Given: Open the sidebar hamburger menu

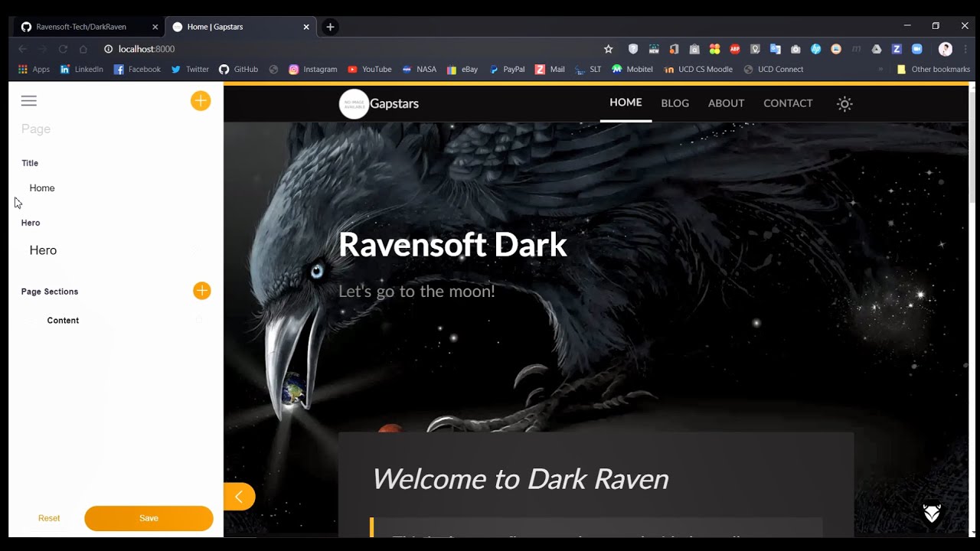Looking at the screenshot, I should point(29,101).
